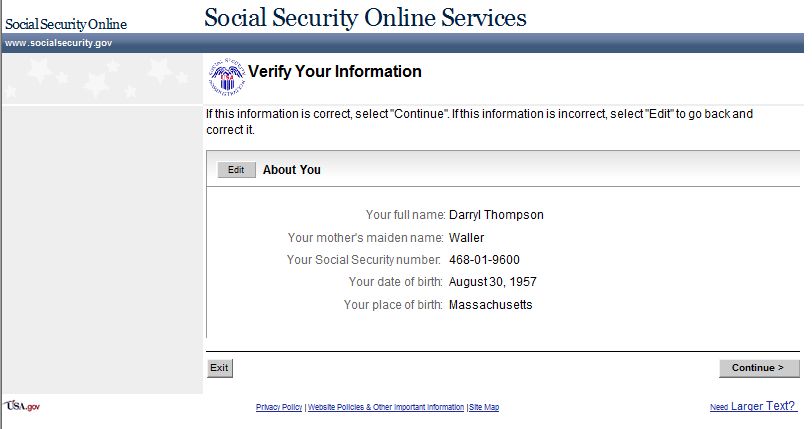The height and width of the screenshot is (429, 812).
Task: Click the Social Security Administration seal icon
Action: (225, 75)
